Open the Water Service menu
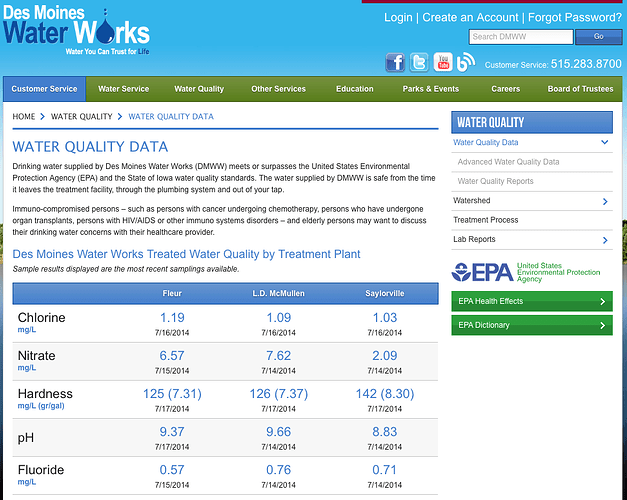This screenshot has height=500, width=627. click(124, 89)
